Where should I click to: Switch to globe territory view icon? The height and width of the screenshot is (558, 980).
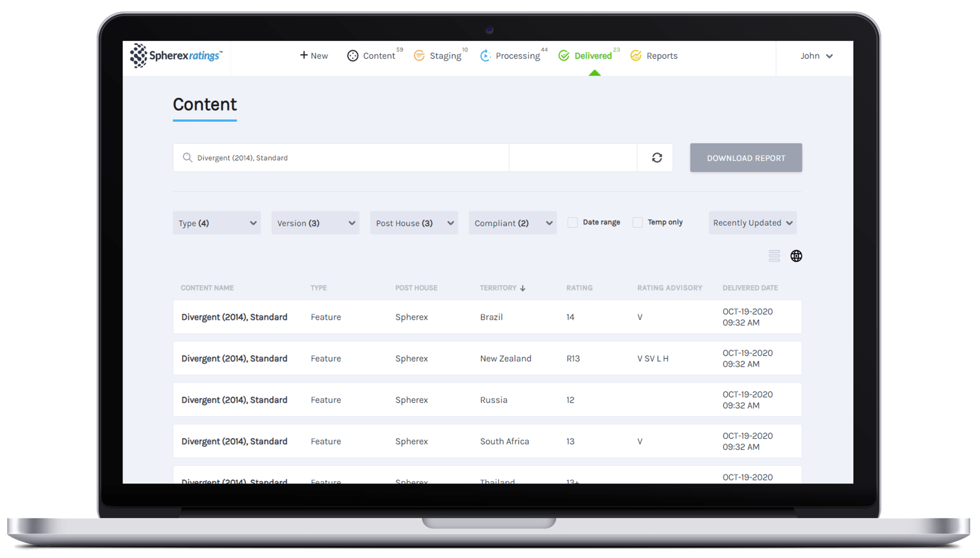796,256
